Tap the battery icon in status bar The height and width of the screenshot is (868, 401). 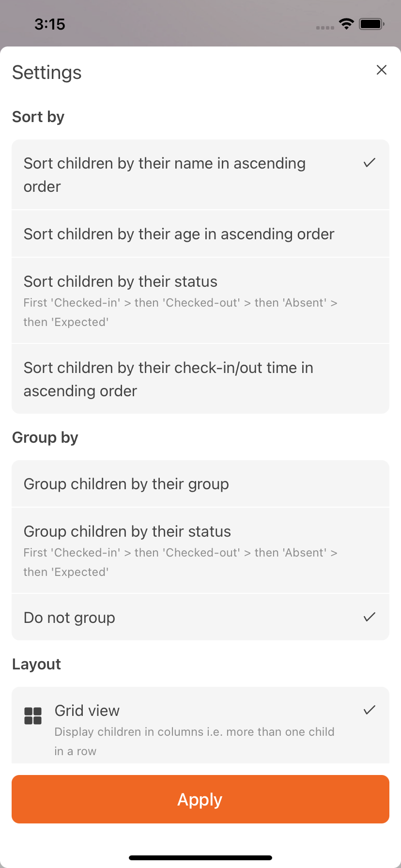click(371, 24)
